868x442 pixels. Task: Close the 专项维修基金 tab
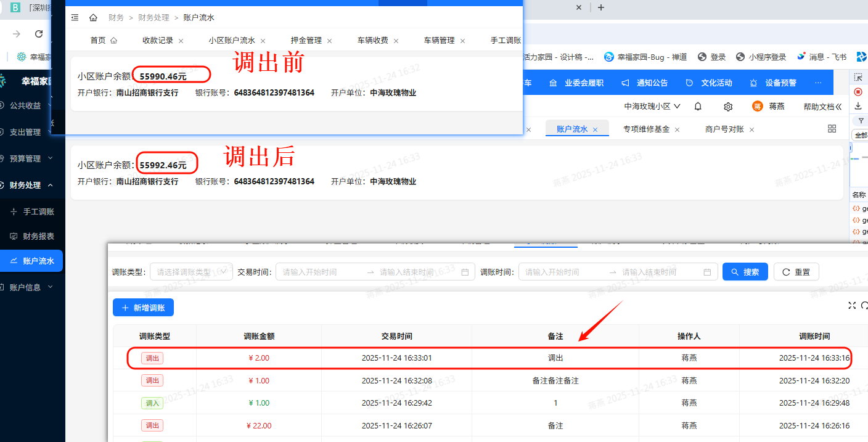coord(677,129)
